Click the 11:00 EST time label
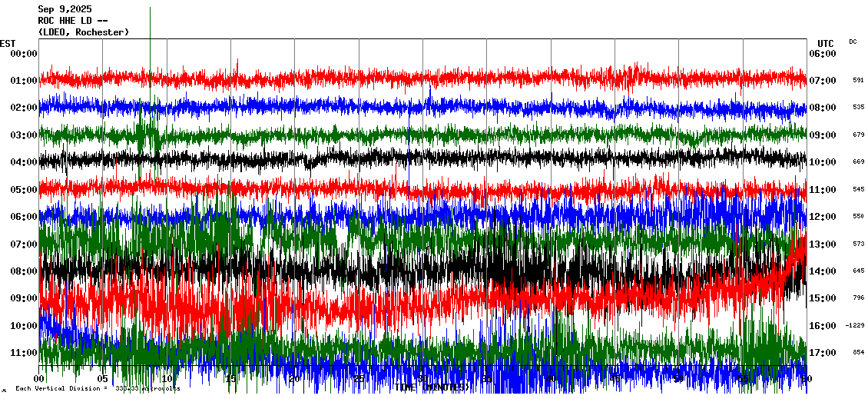The width and height of the screenshot is (868, 399). 24,353
